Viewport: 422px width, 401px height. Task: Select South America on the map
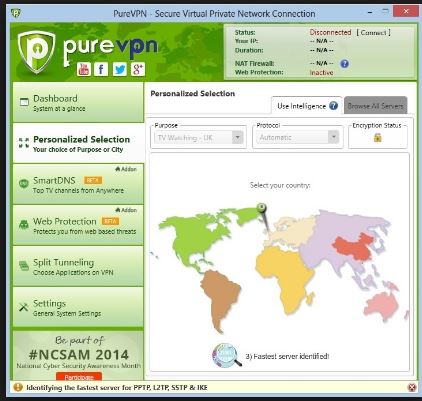[220, 298]
